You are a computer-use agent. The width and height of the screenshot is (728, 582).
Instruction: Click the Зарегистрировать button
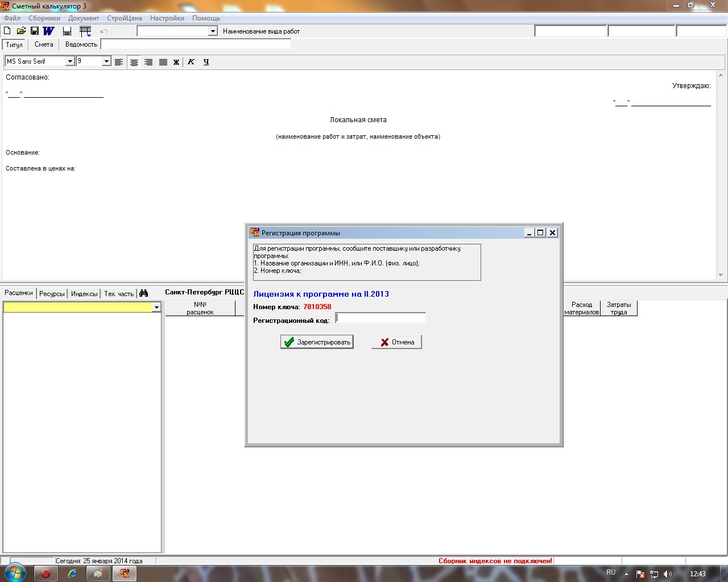[317, 342]
